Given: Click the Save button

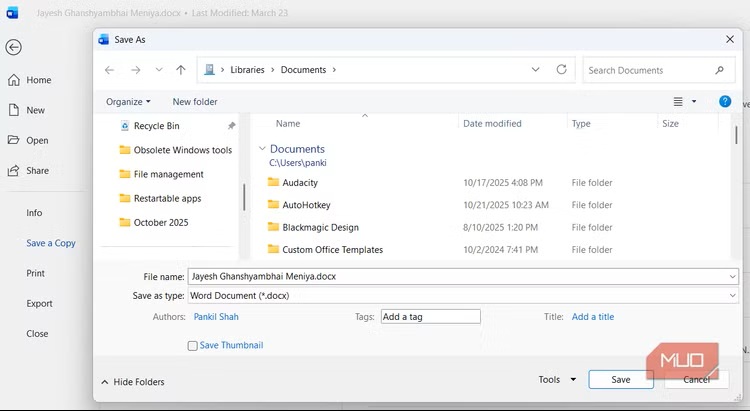Looking at the screenshot, I should click(620, 380).
